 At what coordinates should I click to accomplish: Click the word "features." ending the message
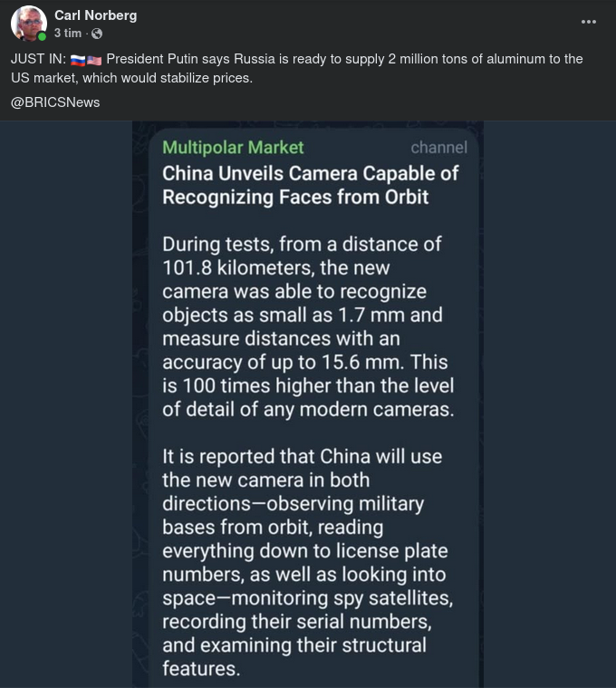(201, 669)
